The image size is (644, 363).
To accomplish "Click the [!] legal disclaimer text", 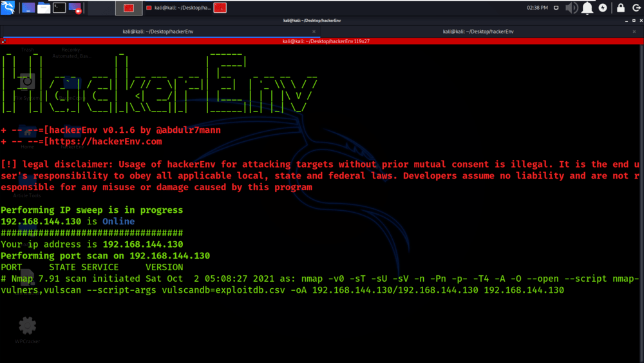I will click(320, 175).
